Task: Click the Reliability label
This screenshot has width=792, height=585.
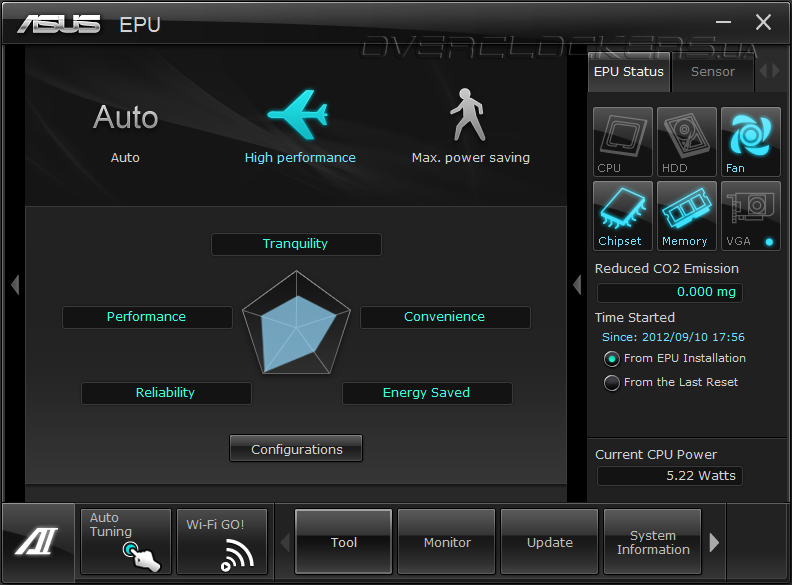Action: point(166,393)
